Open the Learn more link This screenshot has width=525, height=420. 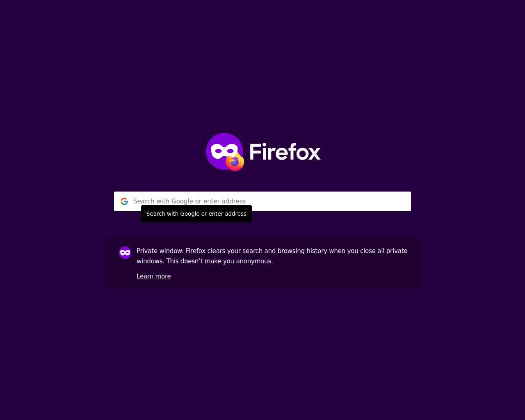pyautogui.click(x=154, y=276)
